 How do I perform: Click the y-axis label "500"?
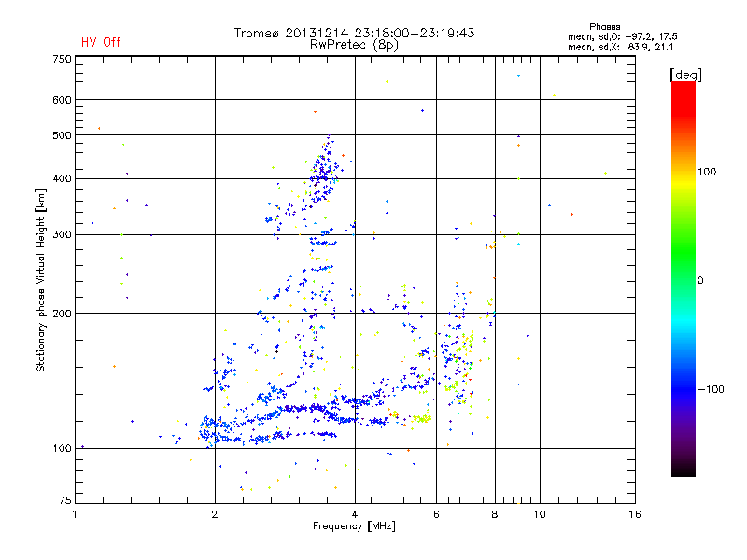pos(62,135)
